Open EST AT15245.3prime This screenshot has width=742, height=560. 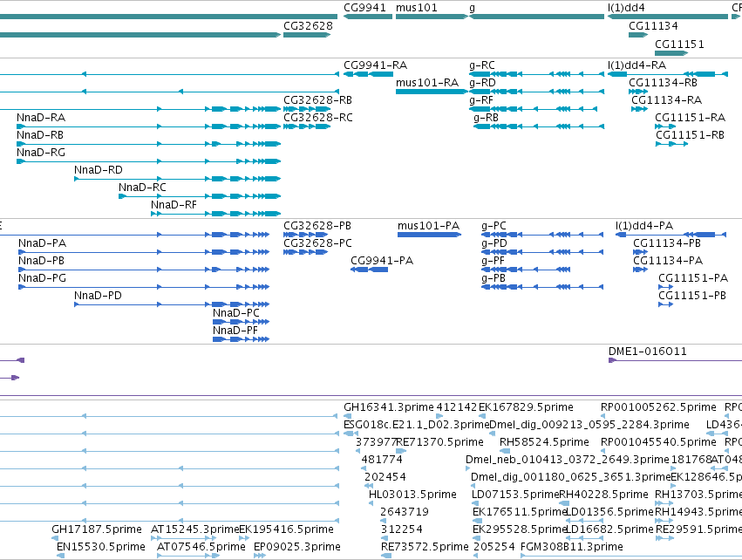pyautogui.click(x=195, y=529)
